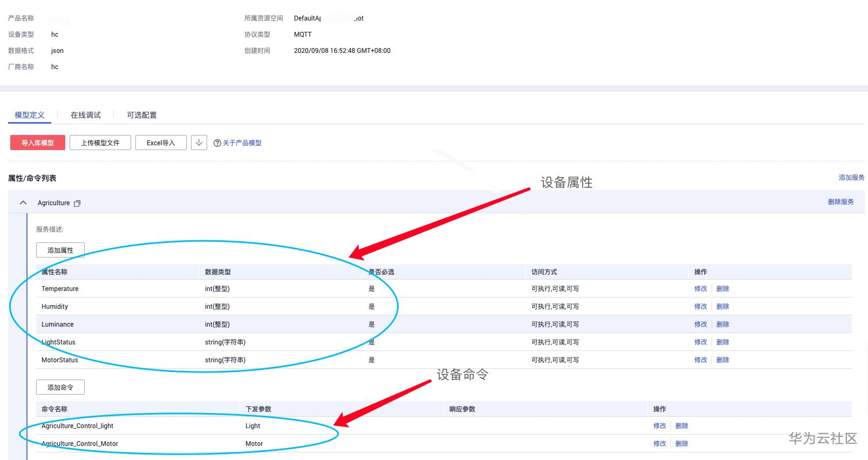Select the LightStatus property name

[x=58, y=342]
